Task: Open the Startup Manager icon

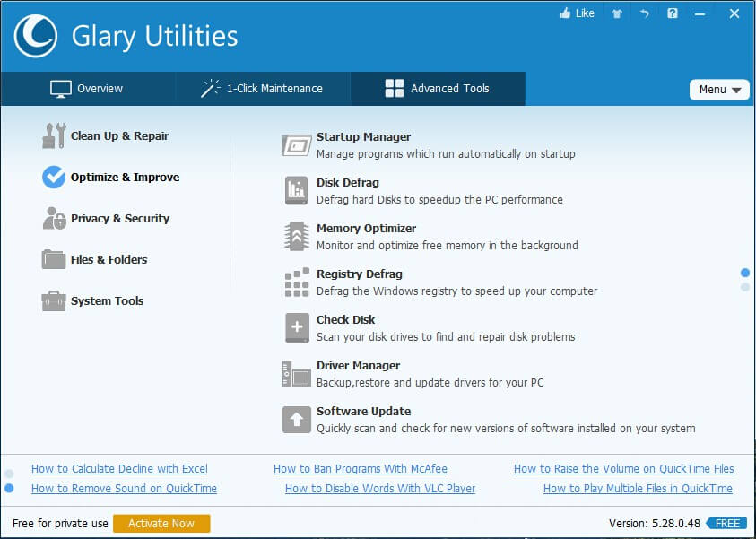Action: pos(296,145)
